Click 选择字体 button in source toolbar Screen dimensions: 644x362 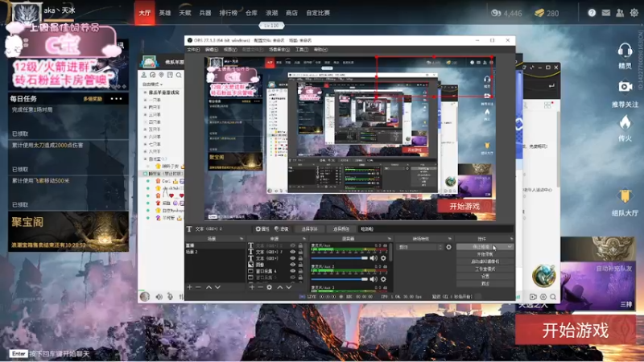[x=309, y=229]
